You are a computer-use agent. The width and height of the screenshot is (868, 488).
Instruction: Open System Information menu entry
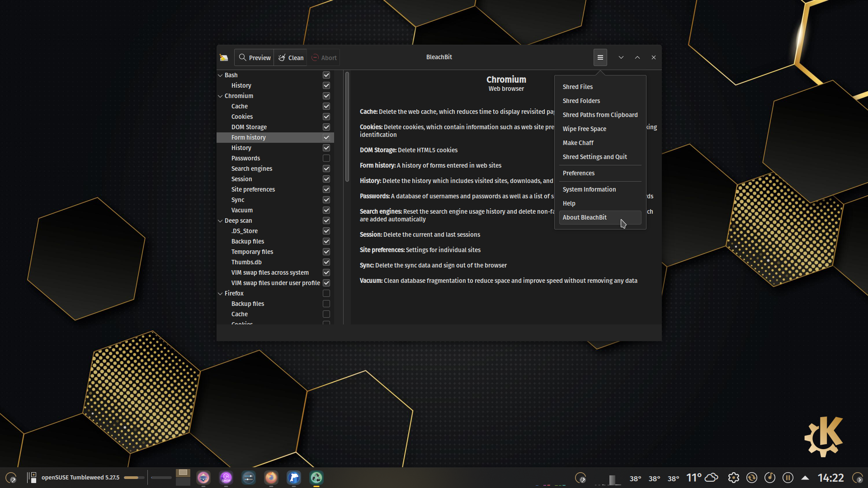pyautogui.click(x=600, y=189)
